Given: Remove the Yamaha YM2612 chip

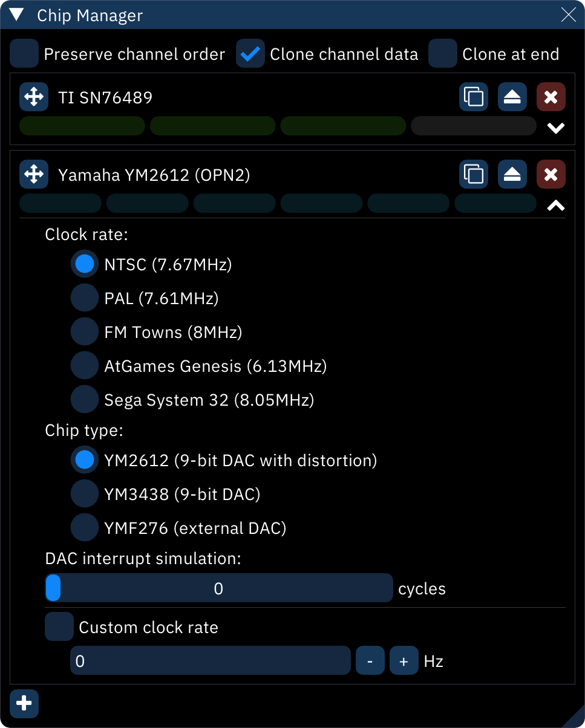Looking at the screenshot, I should click(551, 175).
